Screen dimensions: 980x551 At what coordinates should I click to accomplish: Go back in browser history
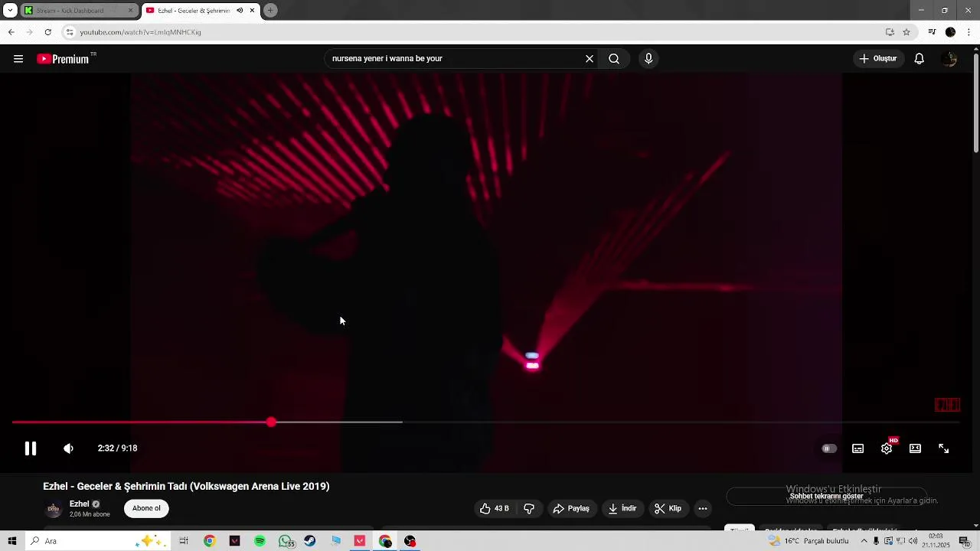click(11, 32)
